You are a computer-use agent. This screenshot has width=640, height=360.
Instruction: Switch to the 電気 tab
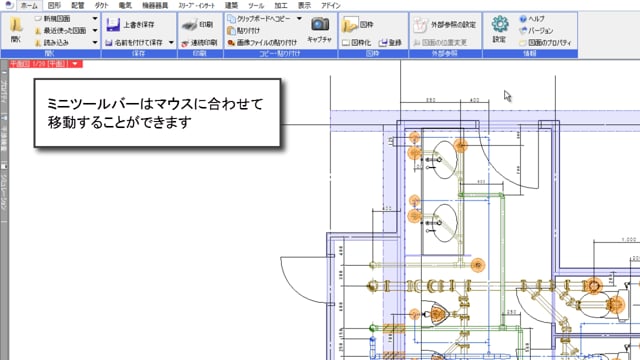coord(125,6)
